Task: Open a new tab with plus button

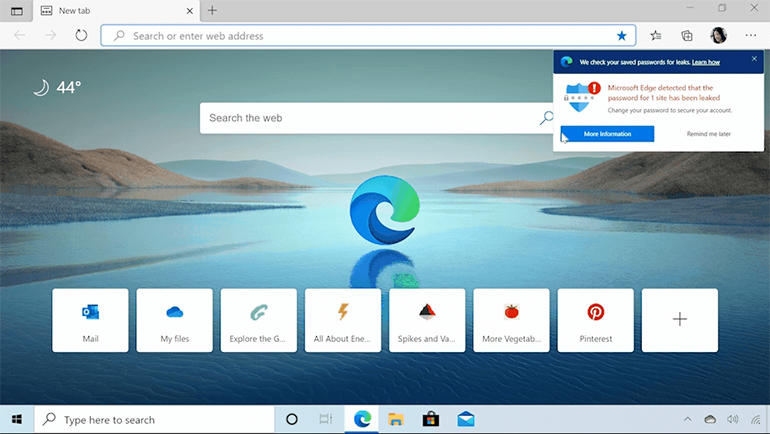Action: [212, 10]
